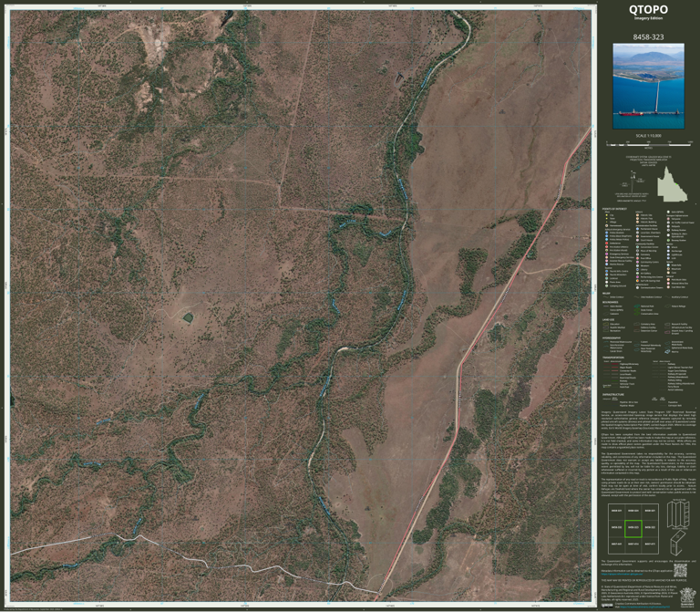Click the Queensland state locator map
This screenshot has height=612, width=700.
point(673,184)
